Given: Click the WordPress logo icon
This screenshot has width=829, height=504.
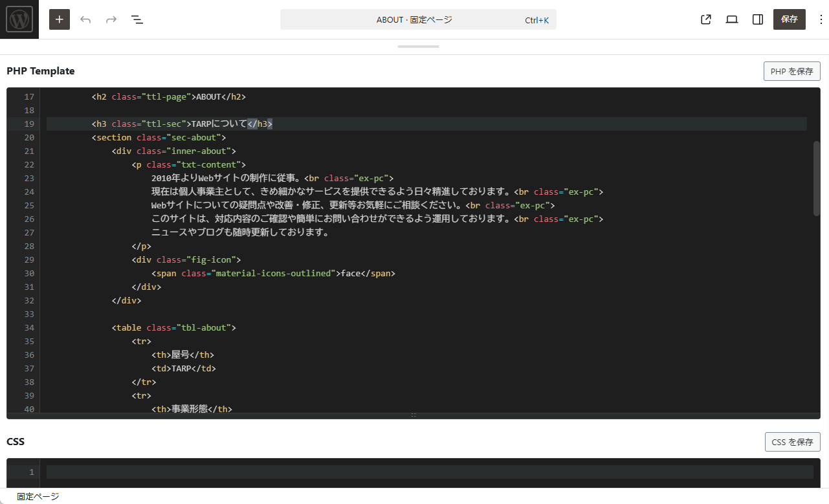Looking at the screenshot, I should point(19,19).
